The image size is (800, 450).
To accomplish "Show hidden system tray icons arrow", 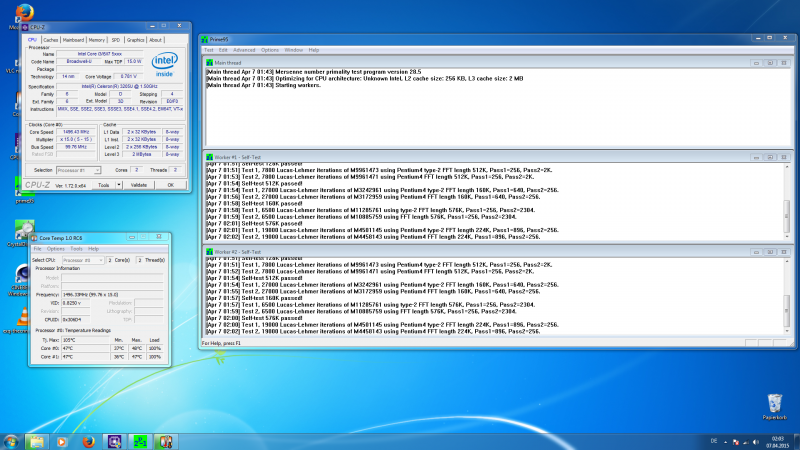I will (x=726, y=442).
